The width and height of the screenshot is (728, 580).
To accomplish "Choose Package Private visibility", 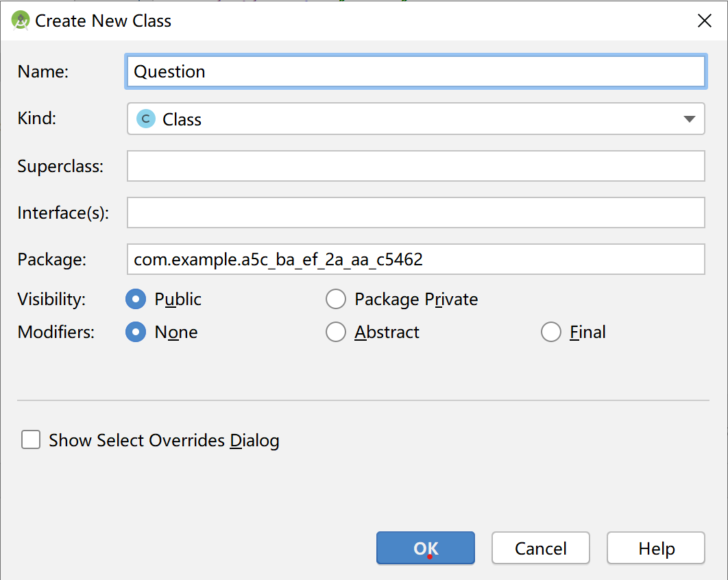I will pos(336,299).
